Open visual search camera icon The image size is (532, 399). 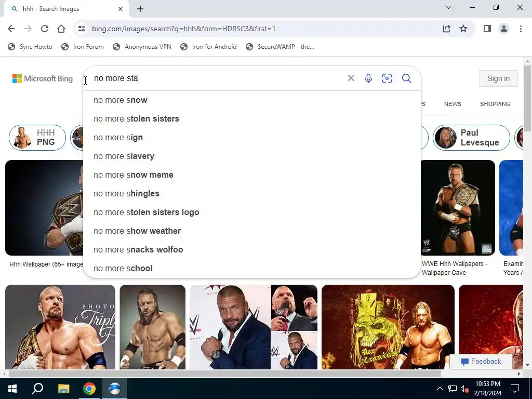pyautogui.click(x=387, y=78)
